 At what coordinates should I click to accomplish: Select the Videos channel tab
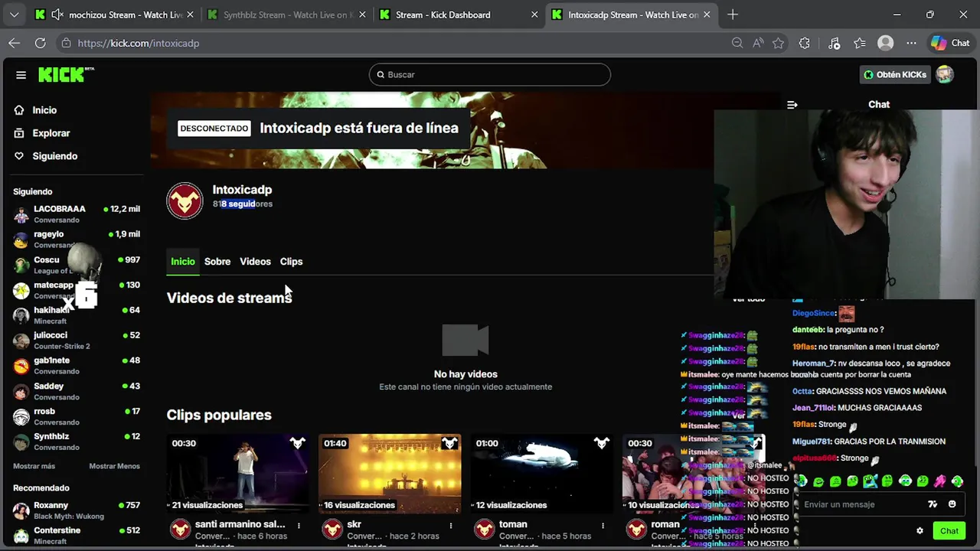[x=255, y=262]
